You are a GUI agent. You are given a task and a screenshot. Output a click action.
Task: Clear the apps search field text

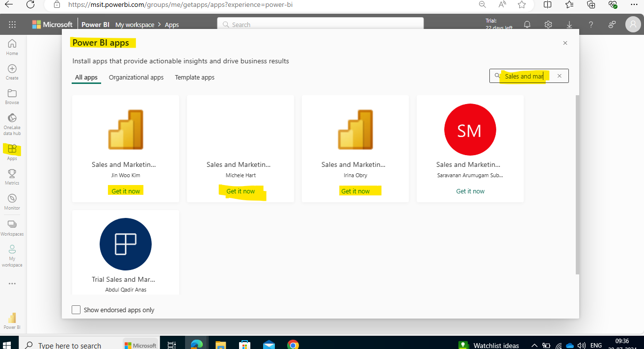click(x=559, y=76)
